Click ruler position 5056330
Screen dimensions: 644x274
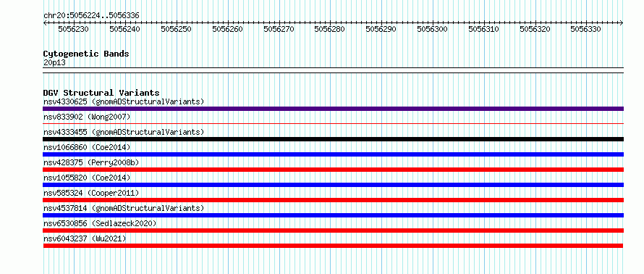pyautogui.click(x=586, y=29)
